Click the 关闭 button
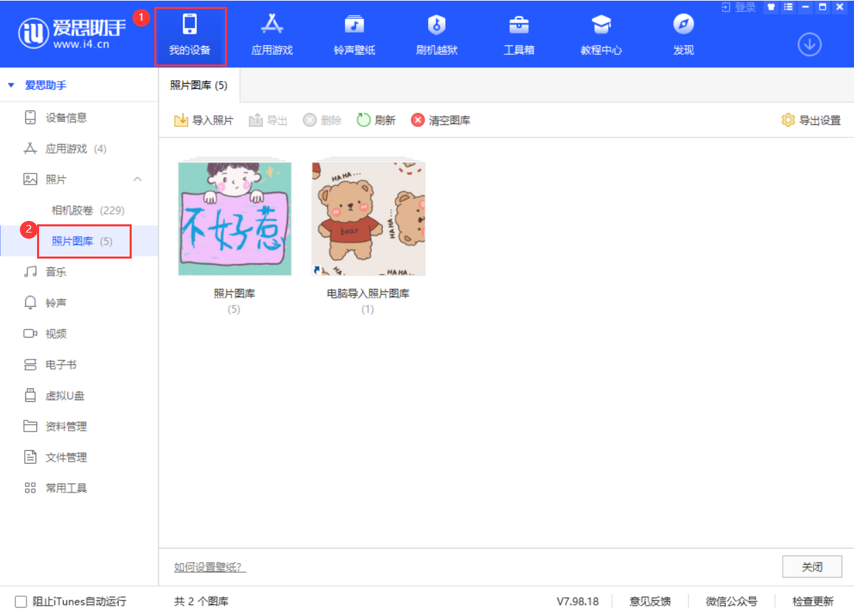This screenshot has height=616, width=854. pos(812,567)
